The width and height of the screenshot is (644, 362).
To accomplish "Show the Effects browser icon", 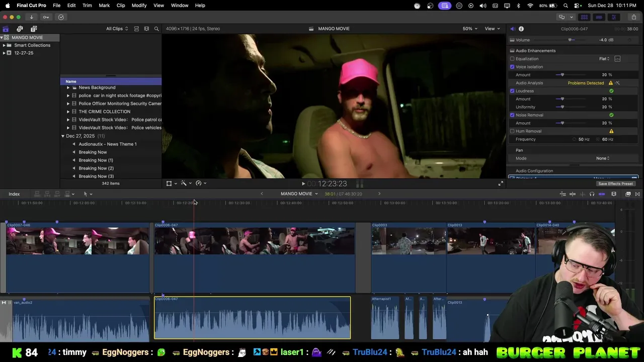I will [x=628, y=194].
